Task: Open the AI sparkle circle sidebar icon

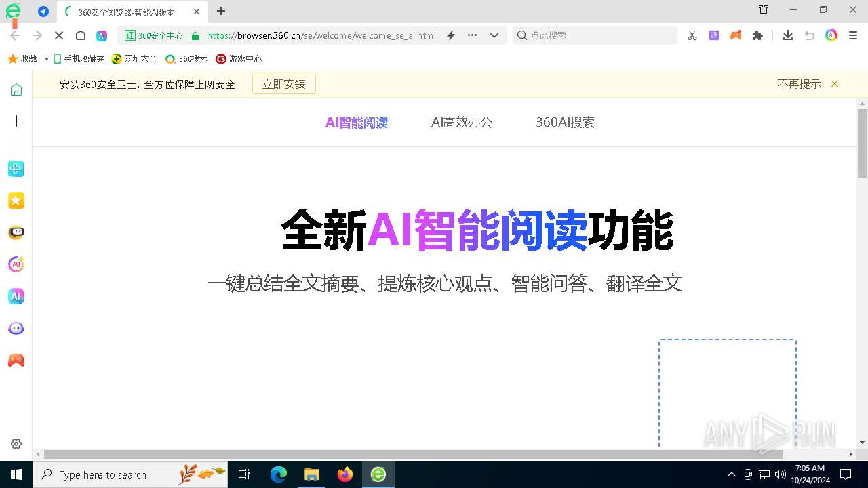Action: pyautogui.click(x=16, y=264)
